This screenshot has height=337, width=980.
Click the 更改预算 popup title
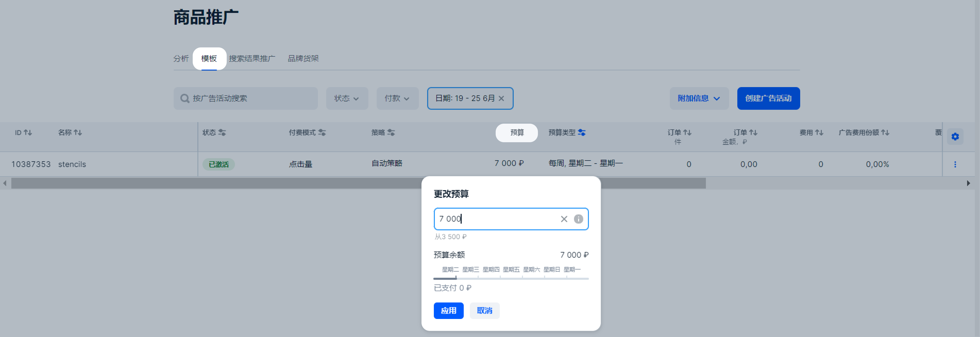(x=451, y=194)
